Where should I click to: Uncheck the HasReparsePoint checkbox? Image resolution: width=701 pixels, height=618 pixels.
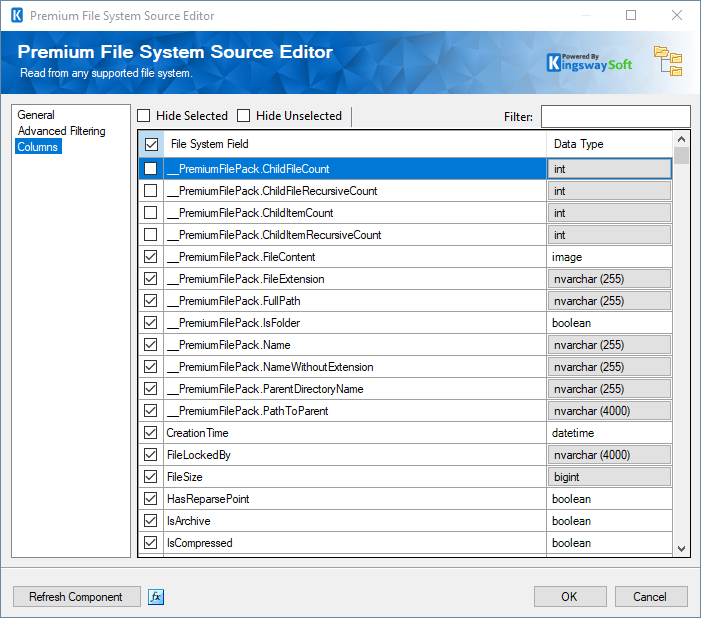[151, 499]
